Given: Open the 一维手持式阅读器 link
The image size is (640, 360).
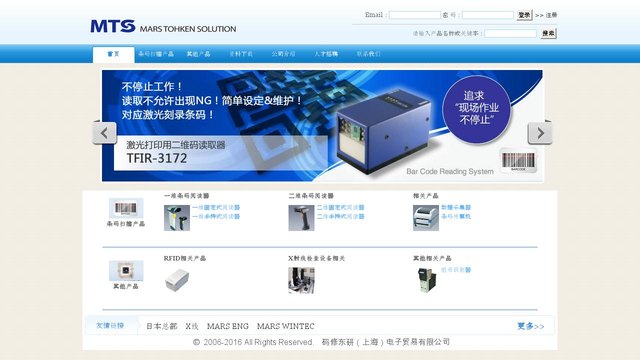Looking at the screenshot, I should tap(216, 217).
